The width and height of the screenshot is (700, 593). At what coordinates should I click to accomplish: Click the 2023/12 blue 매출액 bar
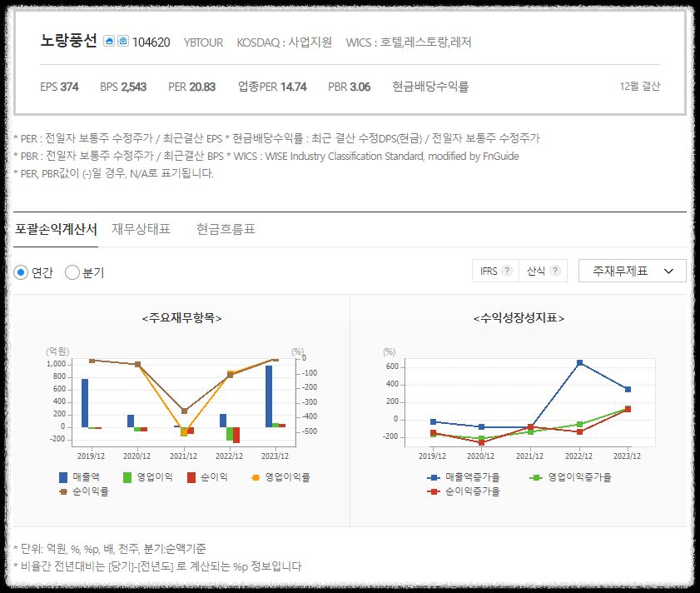(x=269, y=396)
